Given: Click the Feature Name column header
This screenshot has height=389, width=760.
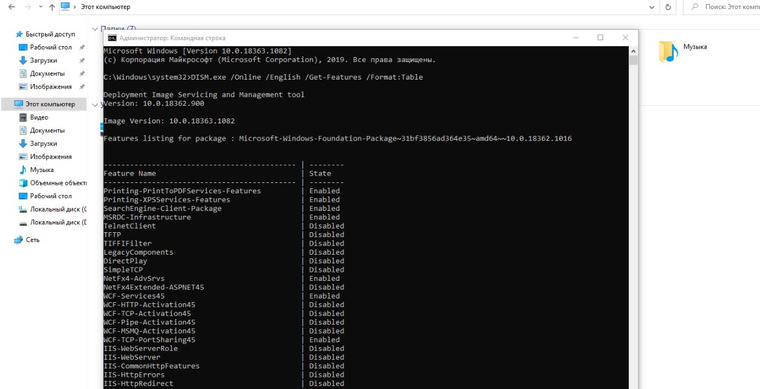Looking at the screenshot, I should point(129,173).
